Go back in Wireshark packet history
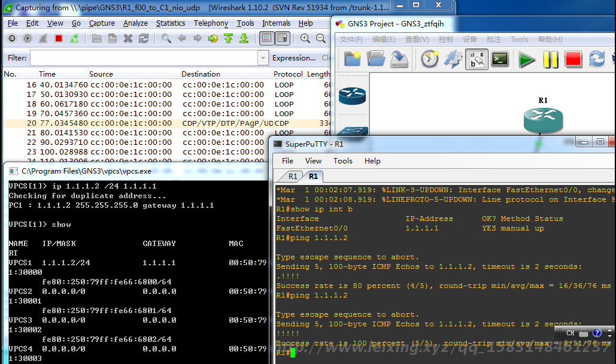The height and width of the screenshot is (364, 616). [x=182, y=38]
